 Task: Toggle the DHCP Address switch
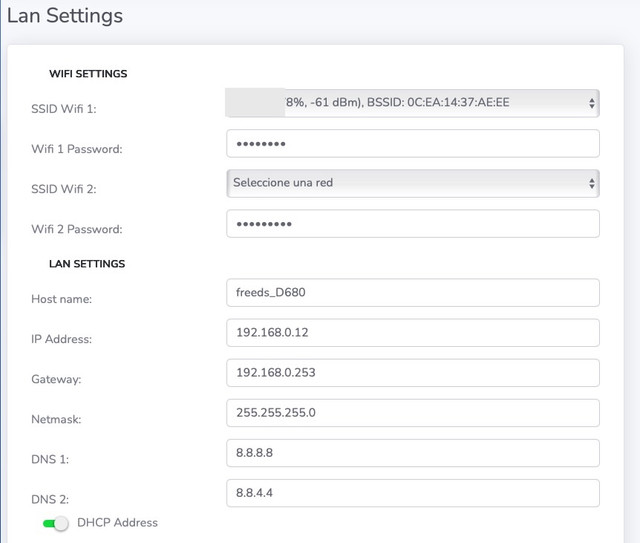[56, 523]
